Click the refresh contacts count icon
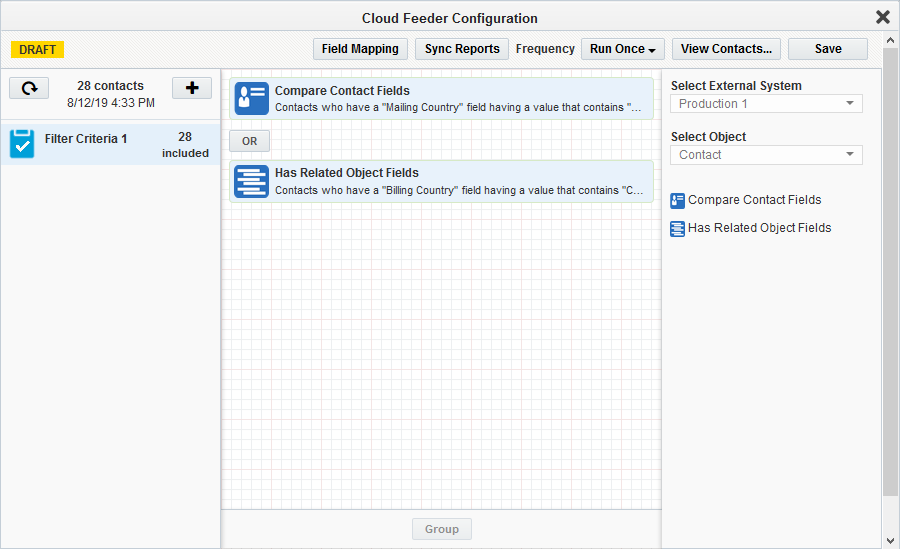Image resolution: width=900 pixels, height=549 pixels. 29,88
